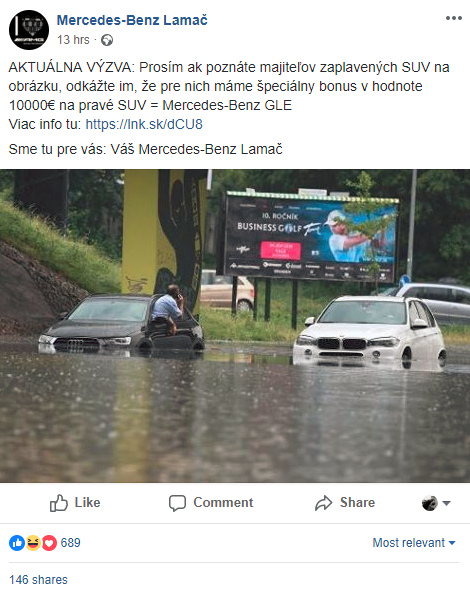
Task: Open the Most relevant comment sorting dropdown
Action: pyautogui.click(x=414, y=542)
